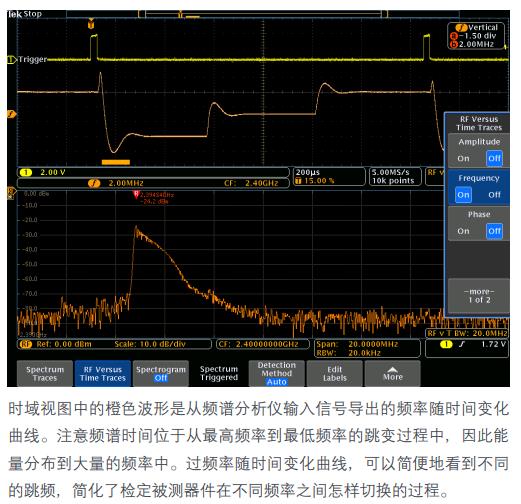Turn Phase trace On
The height and width of the screenshot is (504, 521).
463,231
